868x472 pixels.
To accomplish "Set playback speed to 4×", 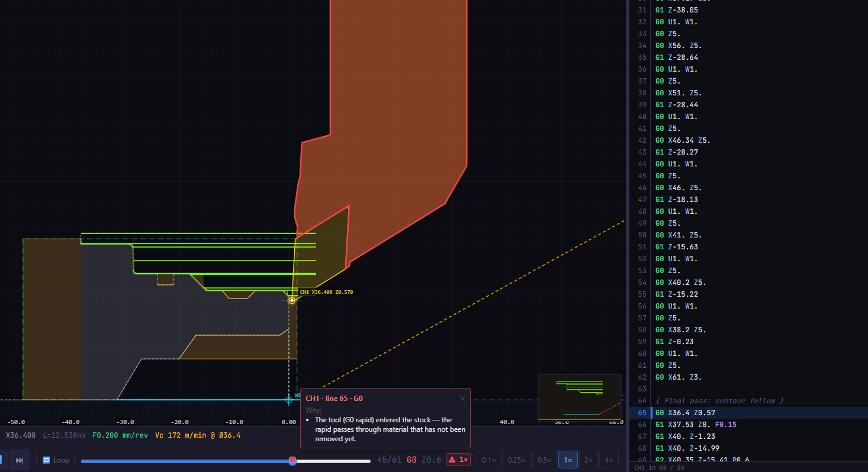I will pos(608,460).
